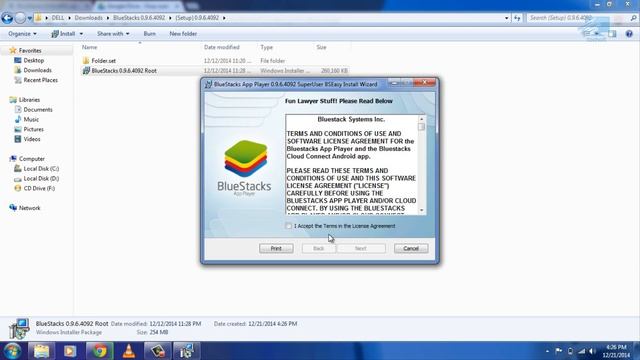640x360 pixels.
Task: Expand the address bar history dropdown arrow
Action: tap(507, 18)
